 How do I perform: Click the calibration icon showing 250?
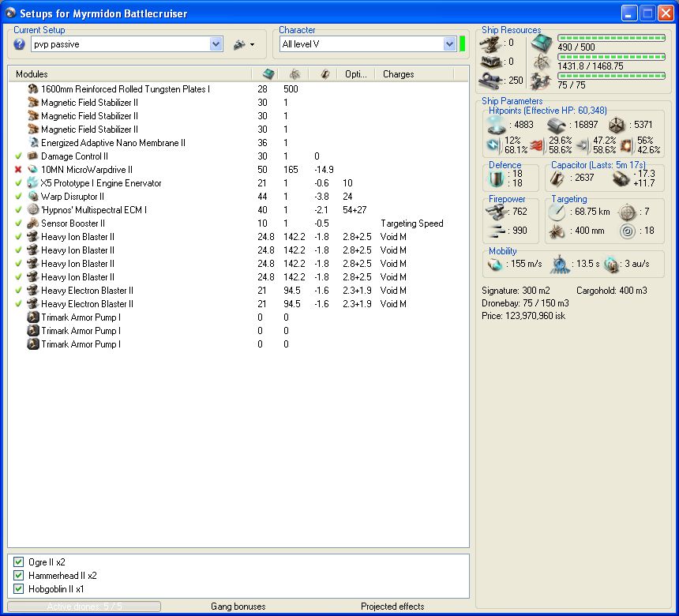pos(491,80)
